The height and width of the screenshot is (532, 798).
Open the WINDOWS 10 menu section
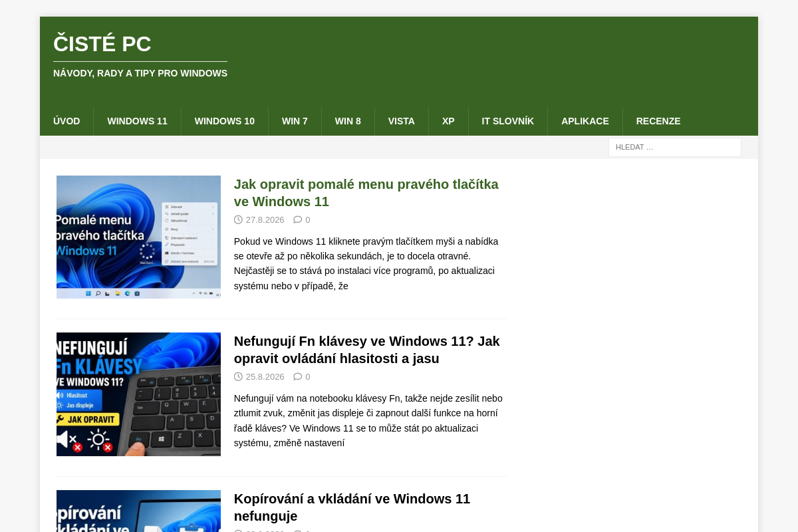click(x=225, y=121)
